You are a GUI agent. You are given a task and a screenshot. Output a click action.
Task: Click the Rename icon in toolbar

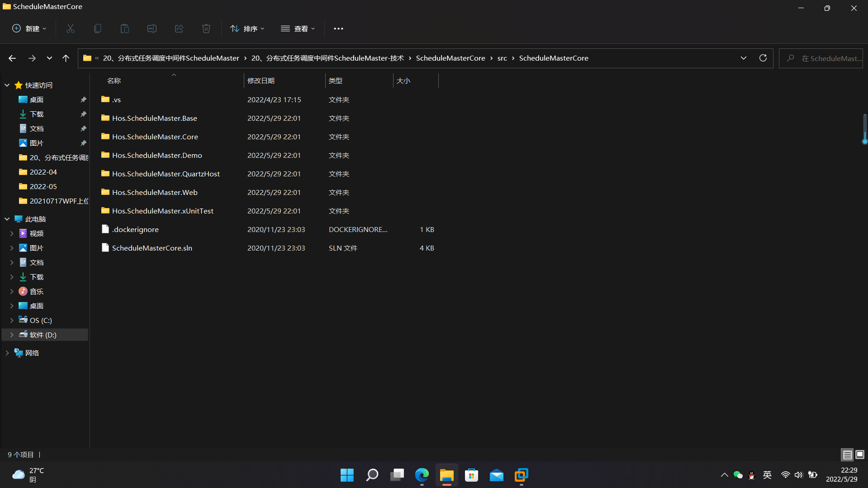tap(152, 28)
